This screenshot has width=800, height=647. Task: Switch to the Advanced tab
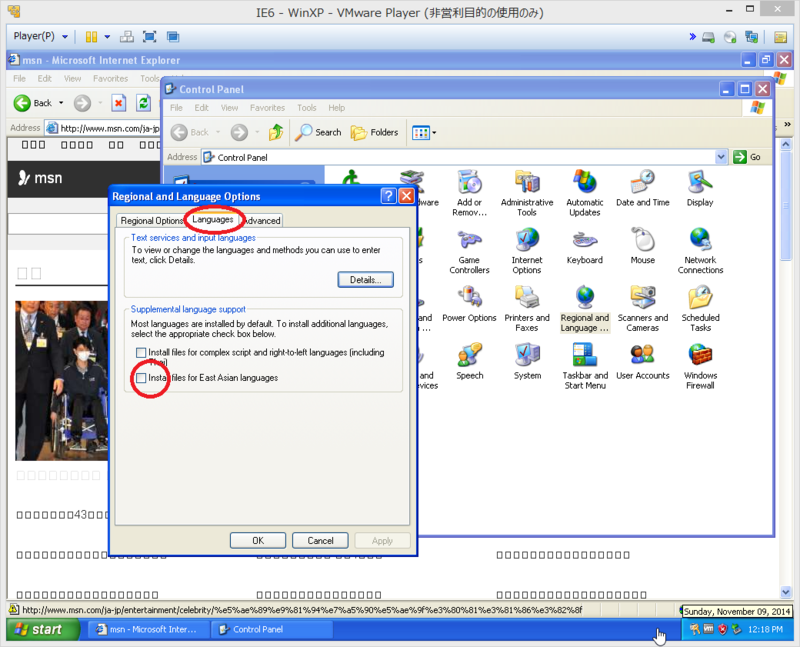[262, 220]
